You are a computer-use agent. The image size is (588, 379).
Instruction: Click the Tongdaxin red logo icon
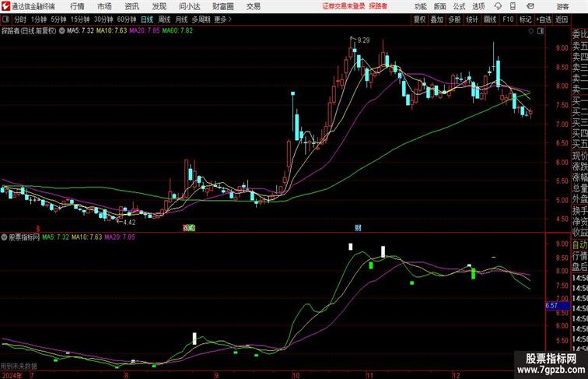(5, 6)
